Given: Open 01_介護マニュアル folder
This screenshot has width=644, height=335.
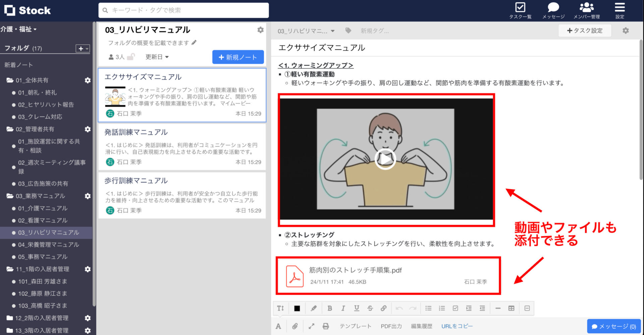Looking at the screenshot, I should click(43, 208).
